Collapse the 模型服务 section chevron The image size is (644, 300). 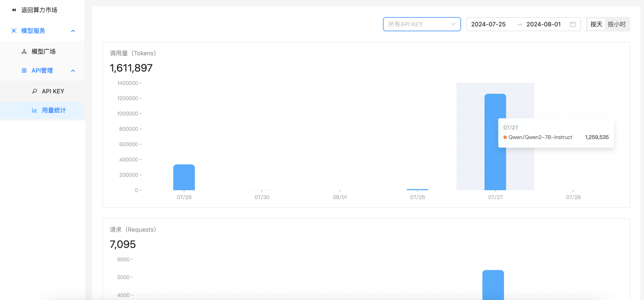coord(73,31)
